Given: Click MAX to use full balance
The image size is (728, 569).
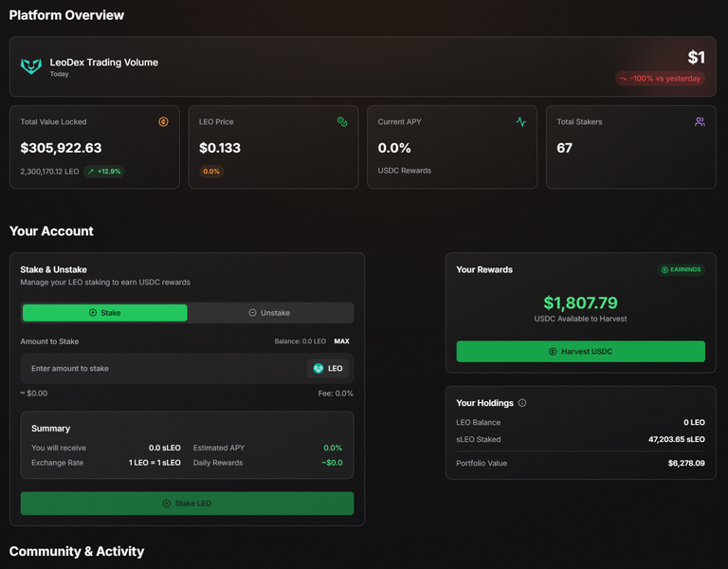Looking at the screenshot, I should coord(341,341).
